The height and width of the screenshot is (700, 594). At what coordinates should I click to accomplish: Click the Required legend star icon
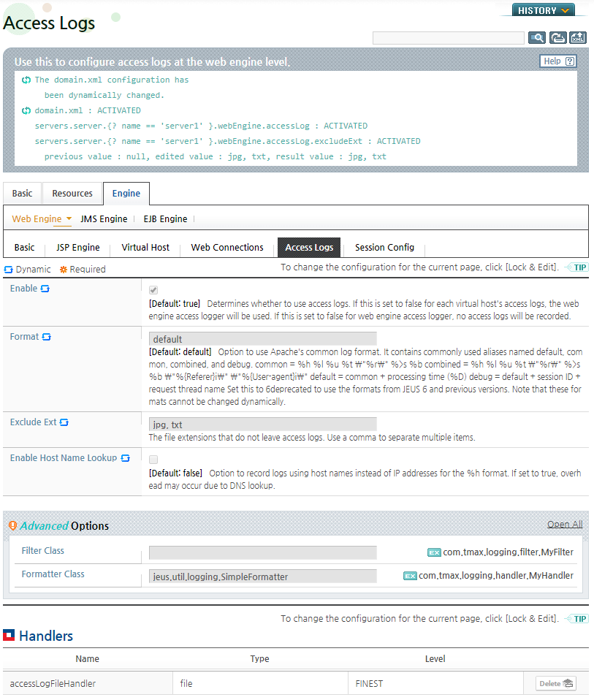pos(64,270)
